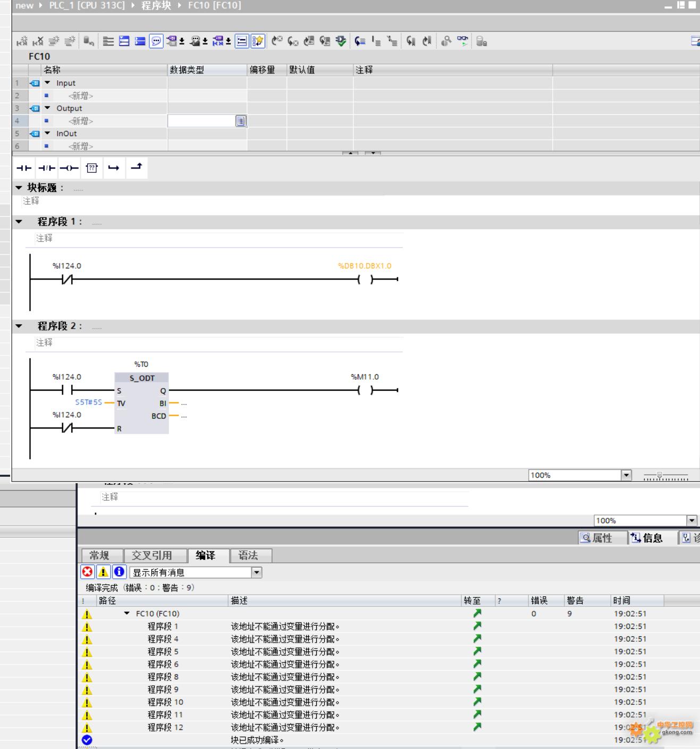700x749 pixels.
Task: Insert a normally closed contact
Action: (47, 168)
